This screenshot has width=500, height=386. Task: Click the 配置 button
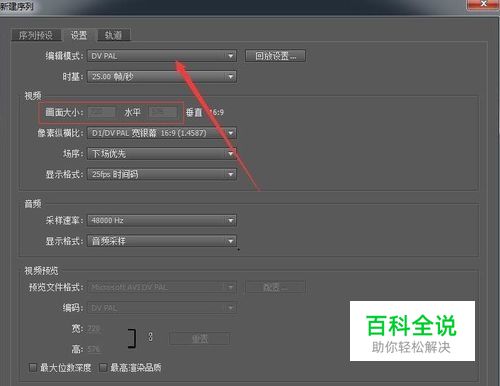[275, 287]
